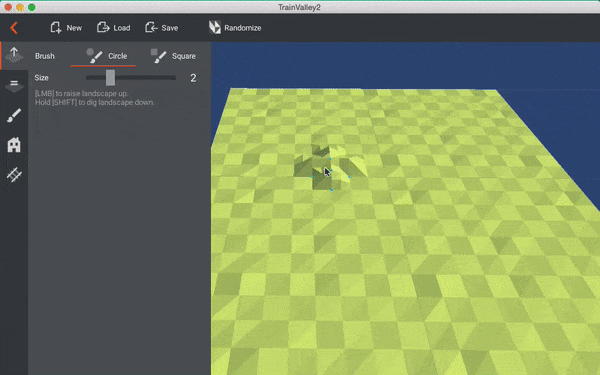
Task: Click the Save button label
Action: [170, 28]
